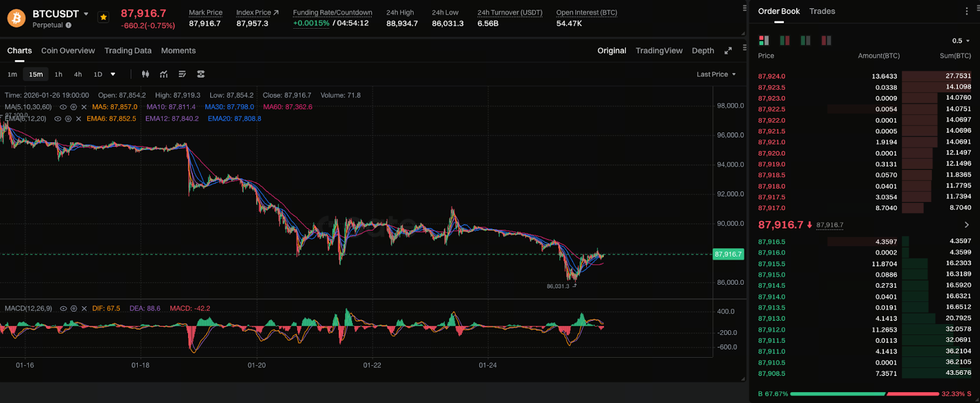Screen dimensions: 980x403
Task: Click the Sum(BTC) column header
Action: click(x=956, y=56)
